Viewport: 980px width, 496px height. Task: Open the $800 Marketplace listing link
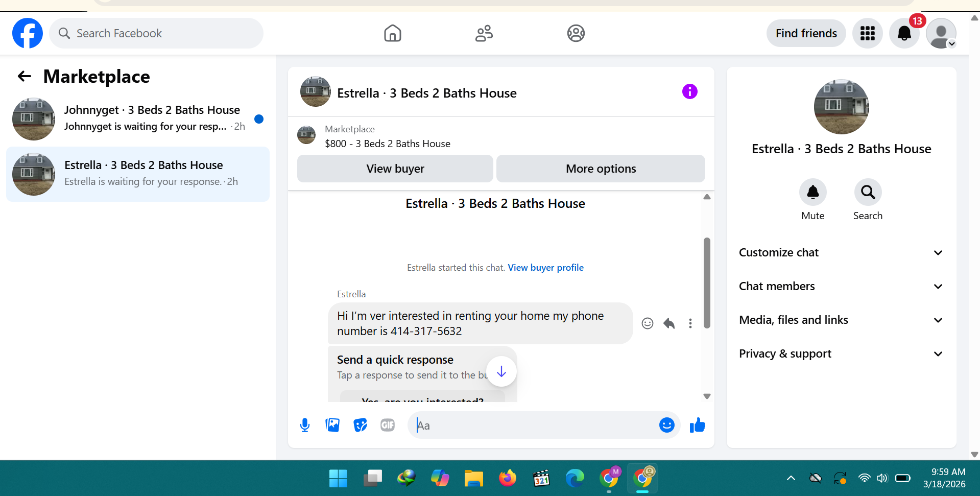388,144
